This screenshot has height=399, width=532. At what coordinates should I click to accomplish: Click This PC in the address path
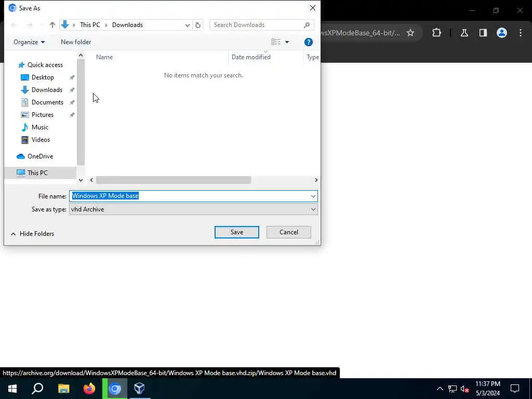90,25
